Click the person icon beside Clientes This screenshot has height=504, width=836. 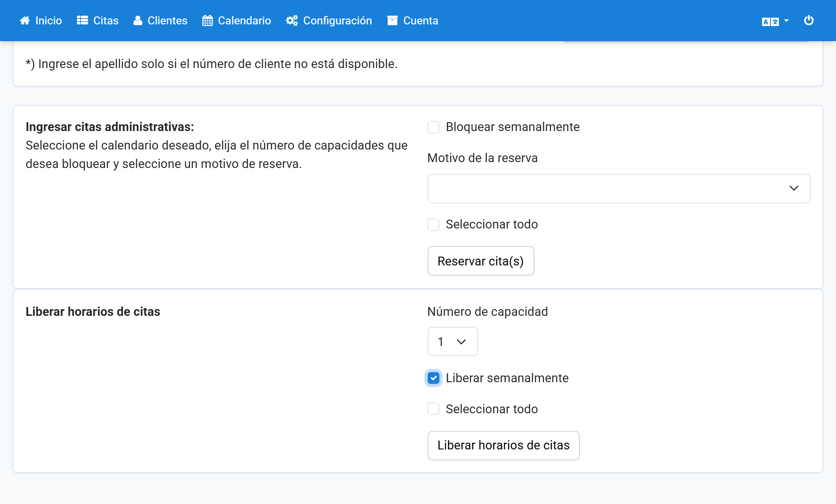[x=138, y=21]
